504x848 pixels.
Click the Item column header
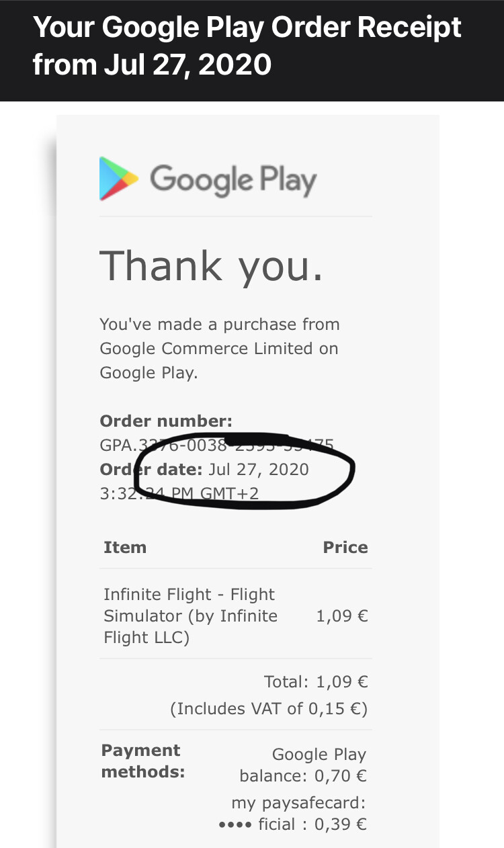coord(125,547)
